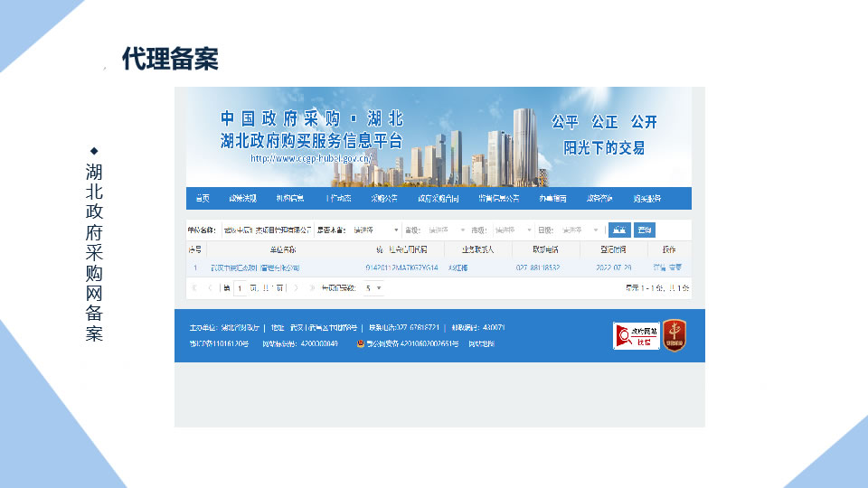The width and height of the screenshot is (868, 488).
Task: Open the 首页 navigation tab
Action: coord(201,198)
